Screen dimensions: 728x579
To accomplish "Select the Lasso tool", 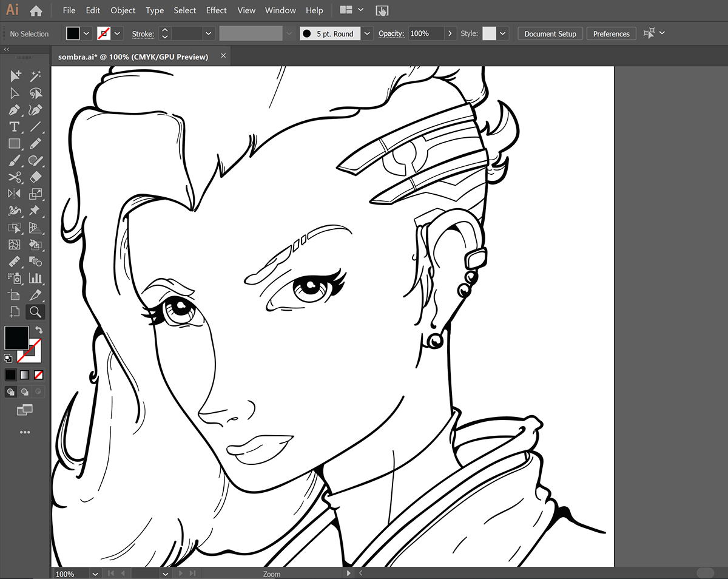I will coord(36,93).
